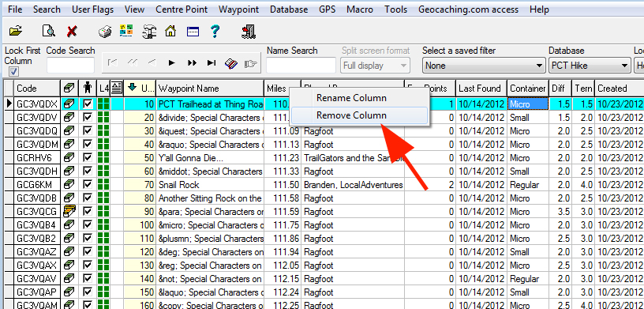This screenshot has width=644, height=309.
Task: Click the person figure column header
Action: (x=88, y=88)
